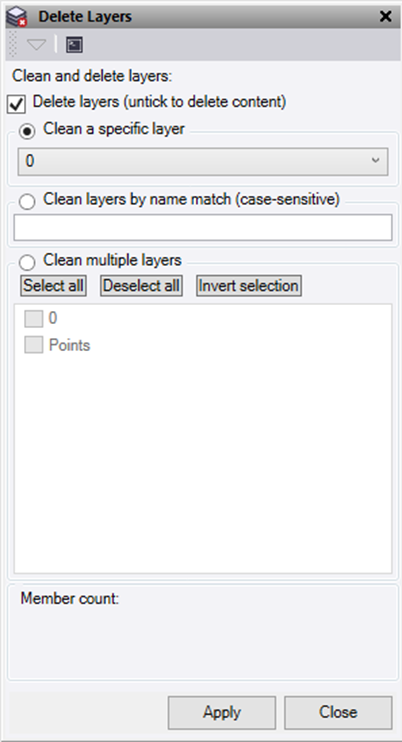Open the toolbar triangle dropdown menu
402x742 pixels.
[36, 45]
